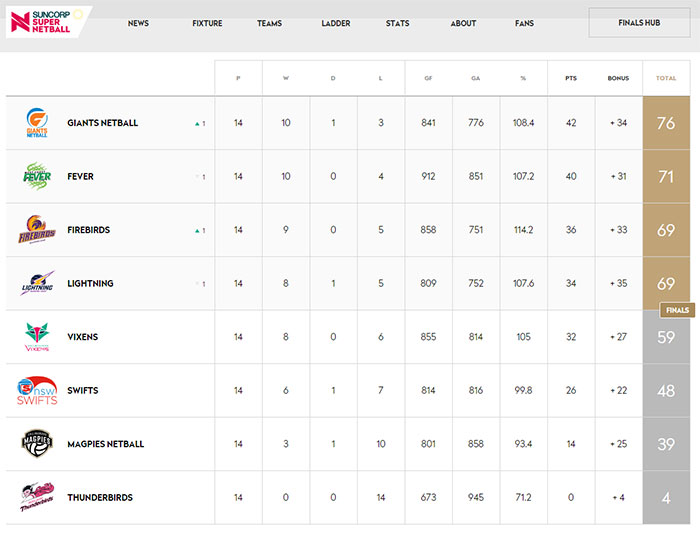Select Ladder in the navigation bar
This screenshot has height=537, width=700.
click(336, 23)
